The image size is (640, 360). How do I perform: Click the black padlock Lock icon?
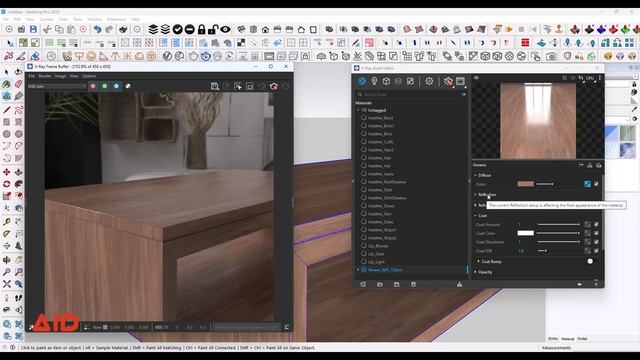tap(202, 29)
